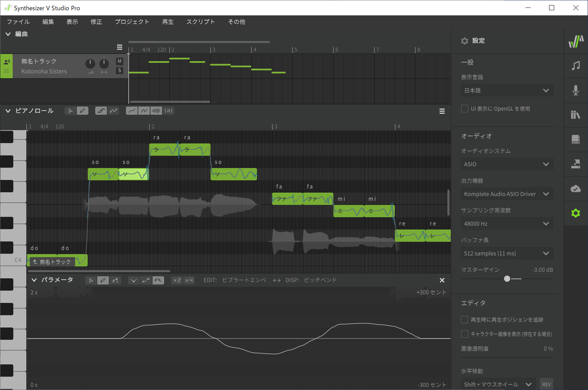
Task: Open the オーディオシステム dropdown showing ASIO
Action: point(507,164)
